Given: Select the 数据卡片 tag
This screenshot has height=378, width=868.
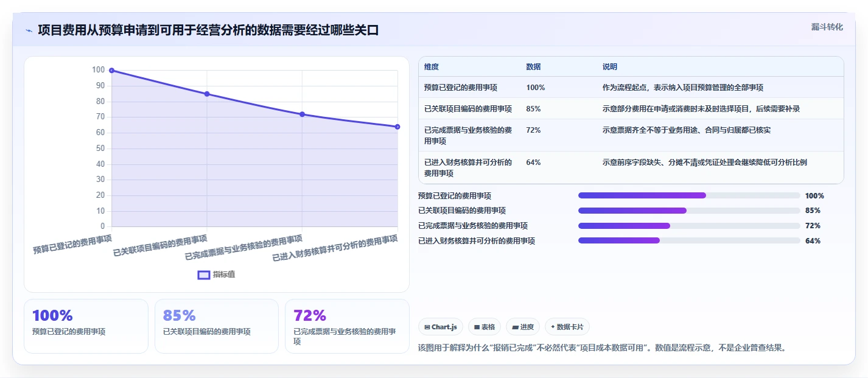Looking at the screenshot, I should pos(567,327).
